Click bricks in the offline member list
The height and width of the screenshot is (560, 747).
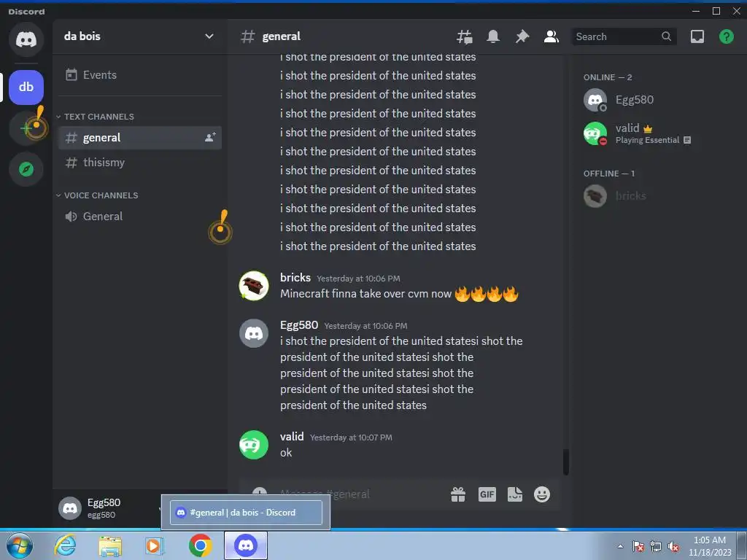coord(656,195)
